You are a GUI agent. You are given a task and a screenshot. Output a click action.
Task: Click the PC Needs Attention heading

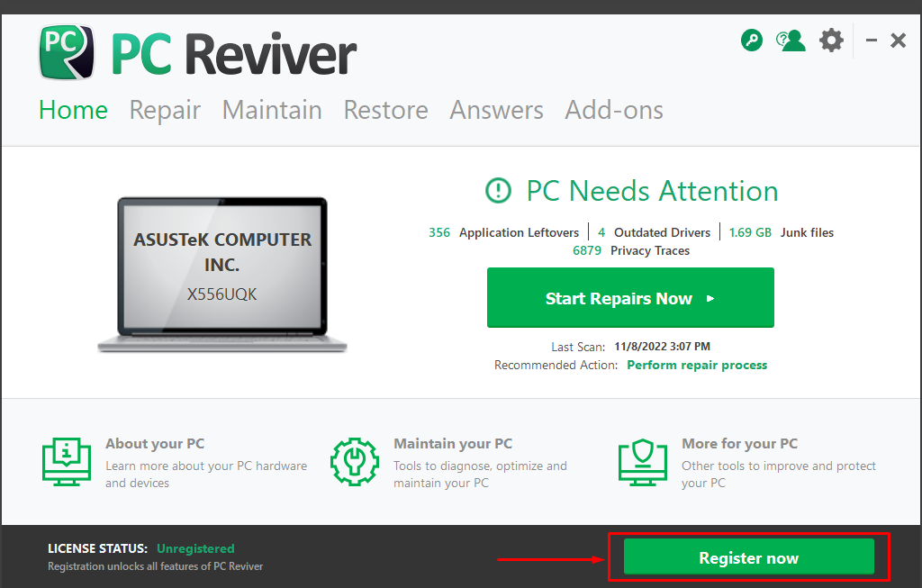coord(652,191)
